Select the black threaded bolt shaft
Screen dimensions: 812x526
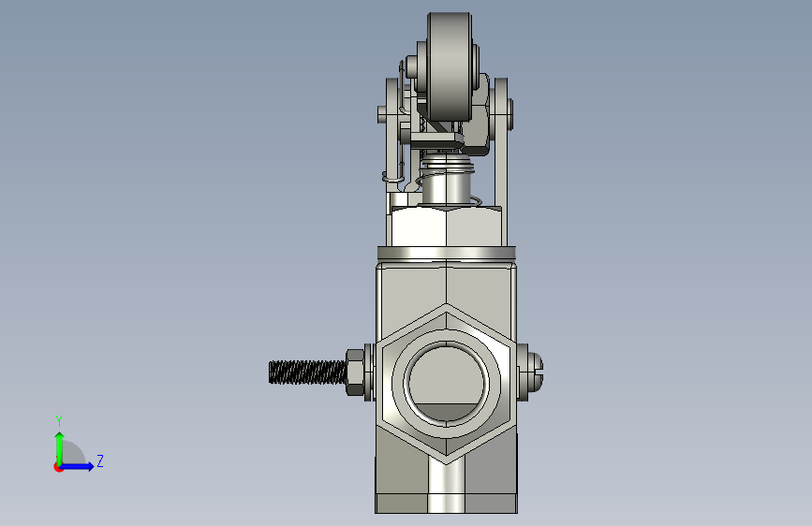point(307,373)
